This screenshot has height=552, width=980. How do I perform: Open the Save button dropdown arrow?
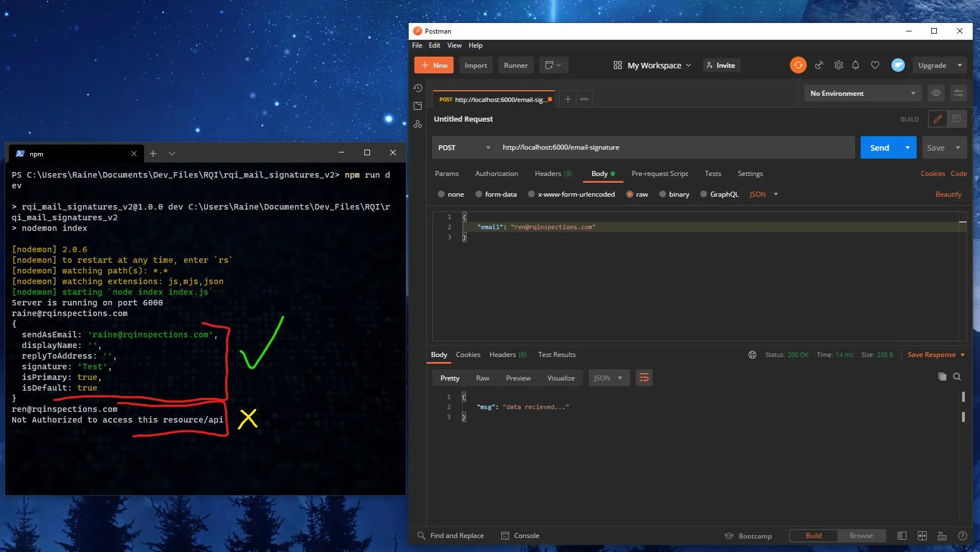point(958,147)
